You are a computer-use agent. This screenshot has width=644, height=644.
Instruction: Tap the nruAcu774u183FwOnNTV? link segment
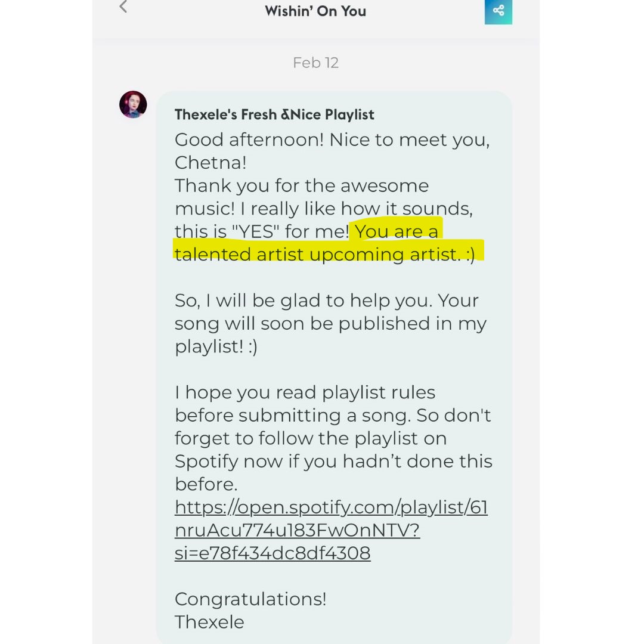coord(297,530)
